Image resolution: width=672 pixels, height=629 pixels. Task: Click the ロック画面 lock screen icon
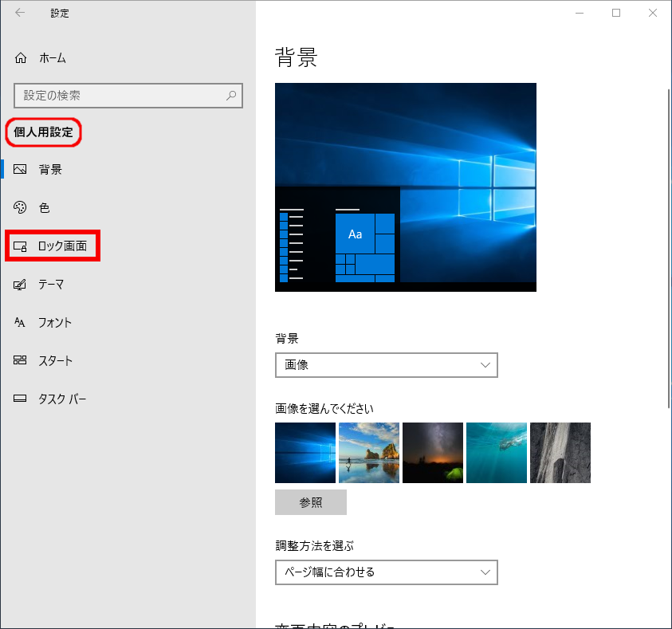[20, 246]
